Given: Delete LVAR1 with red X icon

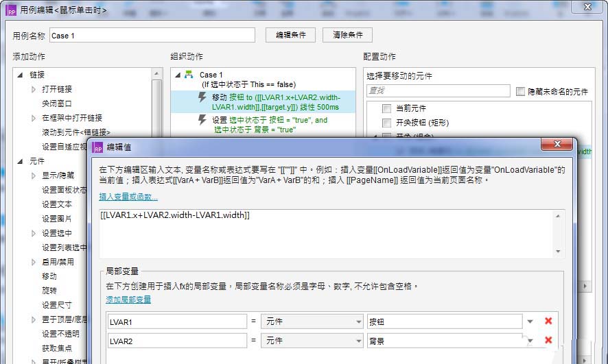Looking at the screenshot, I should (548, 321).
